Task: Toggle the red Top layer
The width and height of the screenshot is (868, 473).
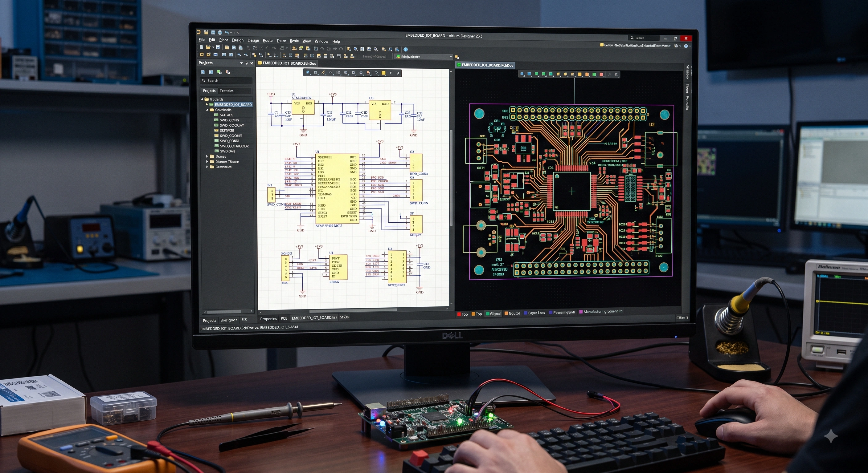Action: (462, 314)
